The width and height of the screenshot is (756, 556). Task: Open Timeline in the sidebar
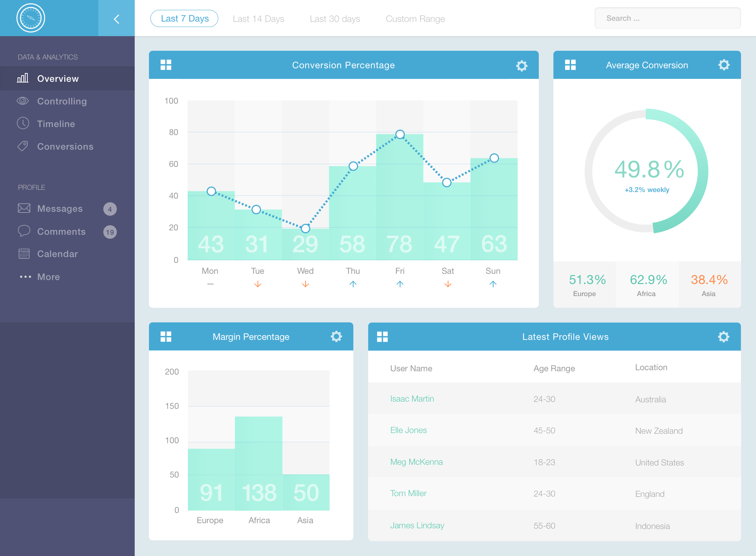(x=56, y=124)
